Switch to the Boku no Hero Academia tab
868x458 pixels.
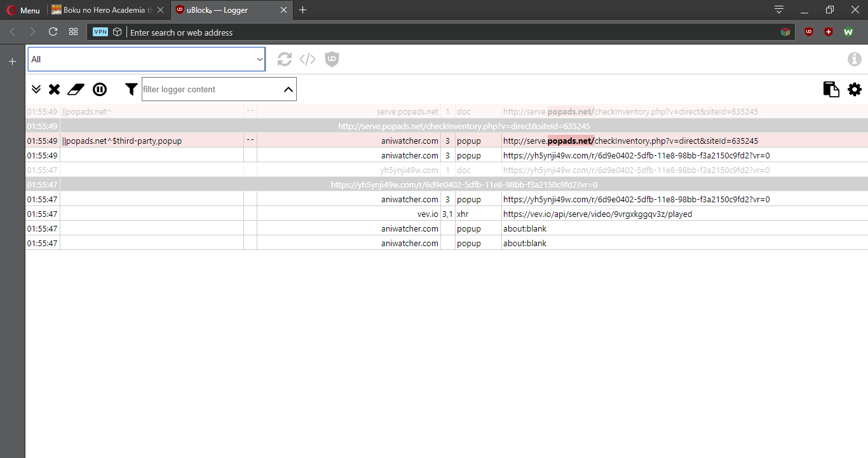(x=102, y=10)
